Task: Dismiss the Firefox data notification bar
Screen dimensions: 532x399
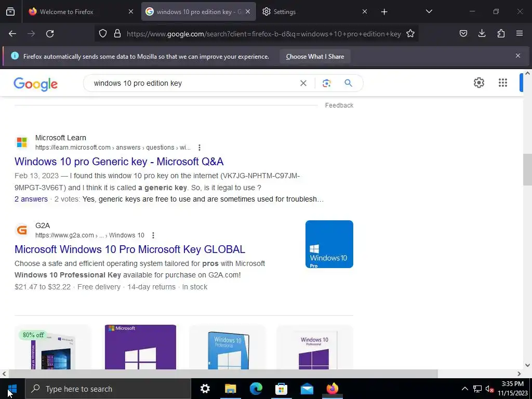Action: (518, 56)
